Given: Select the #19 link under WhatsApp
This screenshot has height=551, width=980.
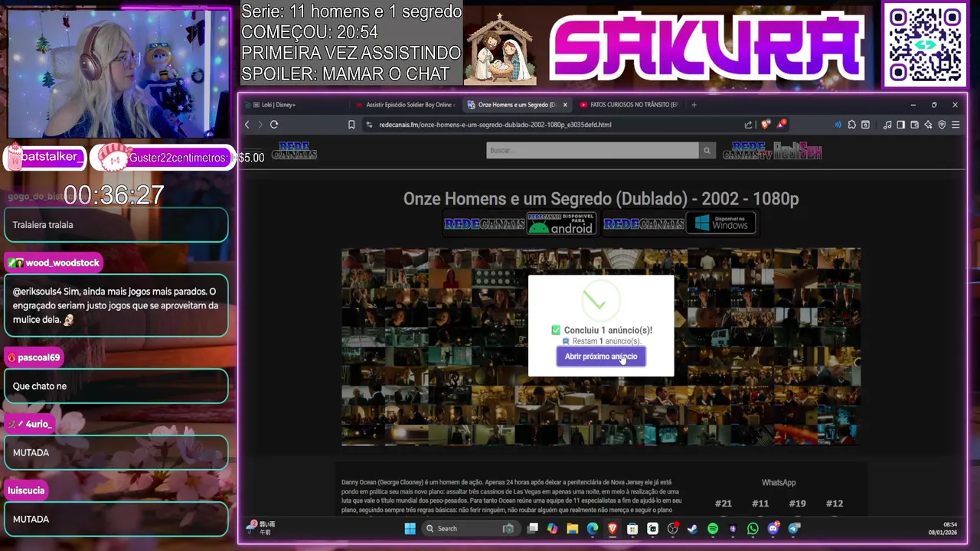Looking at the screenshot, I should [x=797, y=504].
